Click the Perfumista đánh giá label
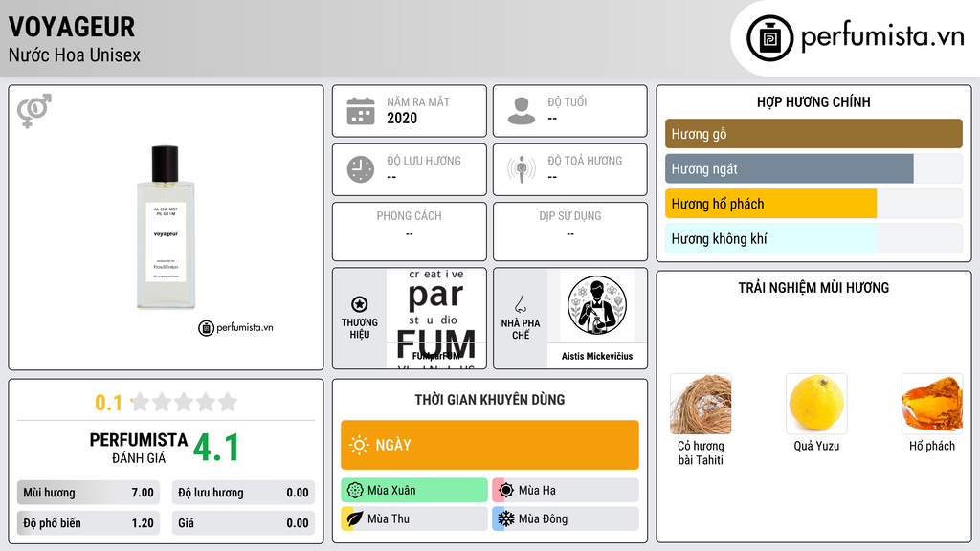This screenshot has width=980, height=551. pyautogui.click(x=138, y=448)
